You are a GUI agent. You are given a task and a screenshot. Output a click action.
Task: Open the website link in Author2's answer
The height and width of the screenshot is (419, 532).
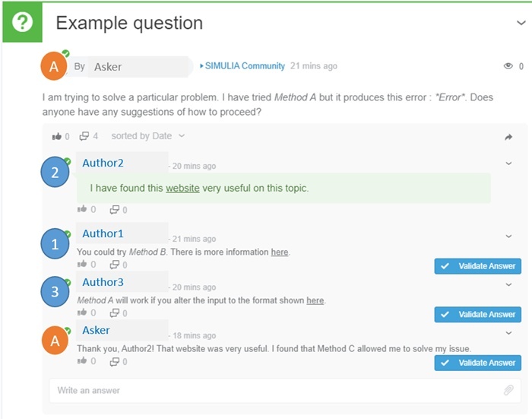(x=182, y=188)
